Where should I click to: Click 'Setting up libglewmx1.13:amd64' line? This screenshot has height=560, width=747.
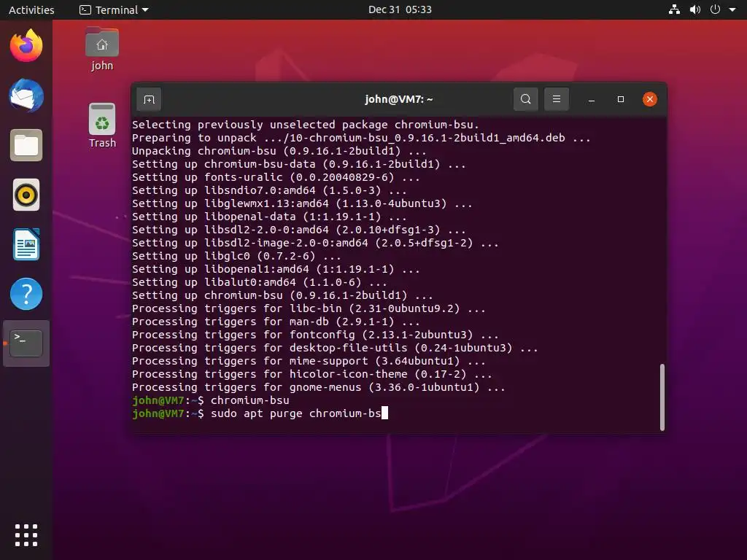(302, 203)
